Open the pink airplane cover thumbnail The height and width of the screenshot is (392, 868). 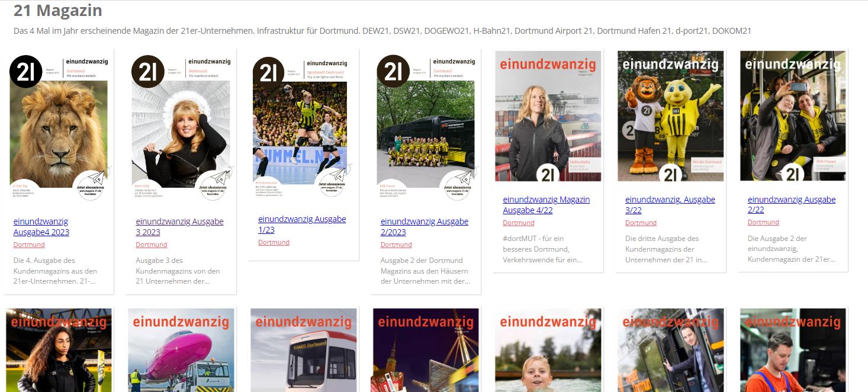click(181, 350)
